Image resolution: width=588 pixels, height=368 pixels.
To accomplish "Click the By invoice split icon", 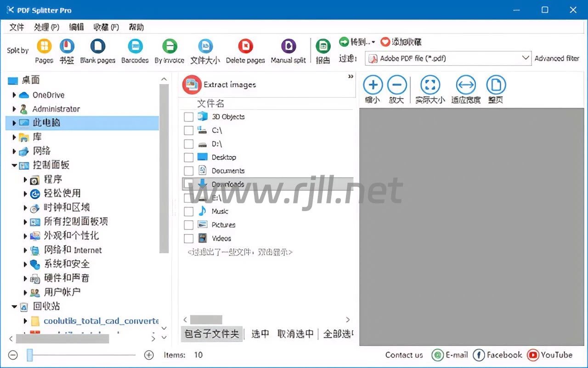I will coord(170,46).
